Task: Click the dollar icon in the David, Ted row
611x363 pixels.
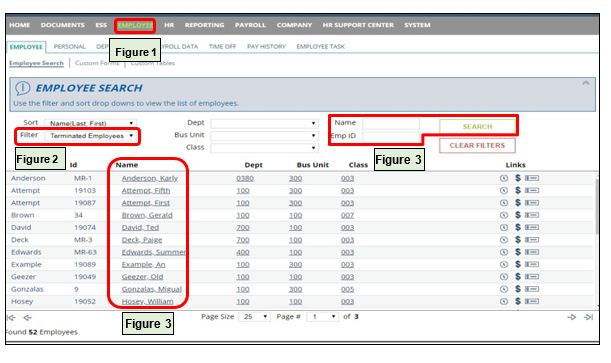Action: [517, 227]
